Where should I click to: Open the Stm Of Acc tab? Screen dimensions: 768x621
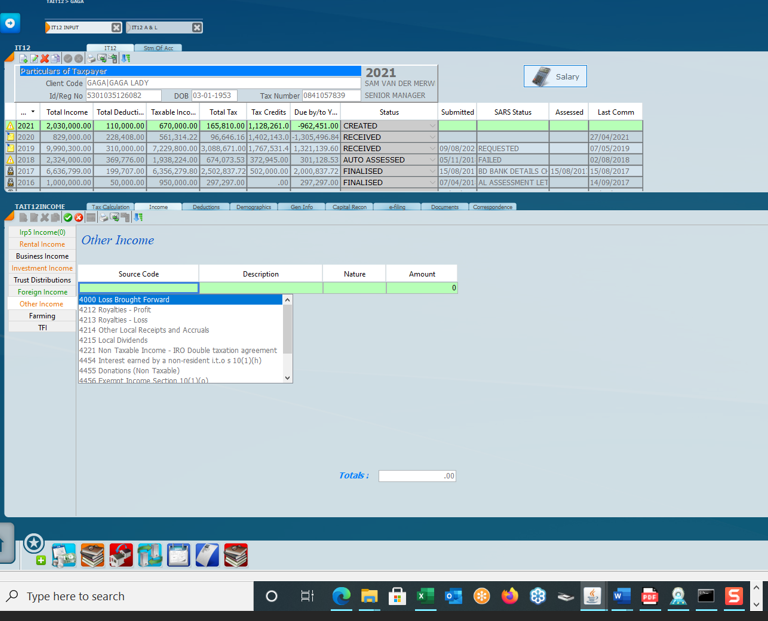pyautogui.click(x=158, y=48)
